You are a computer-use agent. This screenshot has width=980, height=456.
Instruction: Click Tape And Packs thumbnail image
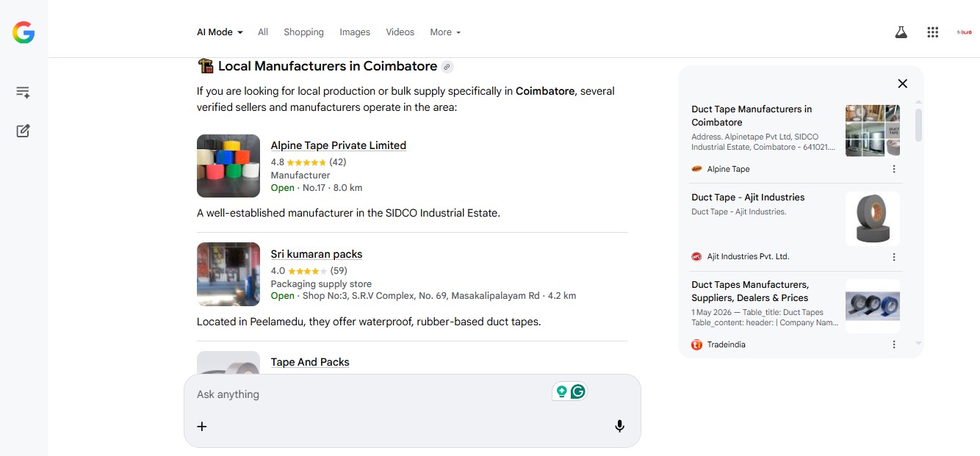click(228, 363)
